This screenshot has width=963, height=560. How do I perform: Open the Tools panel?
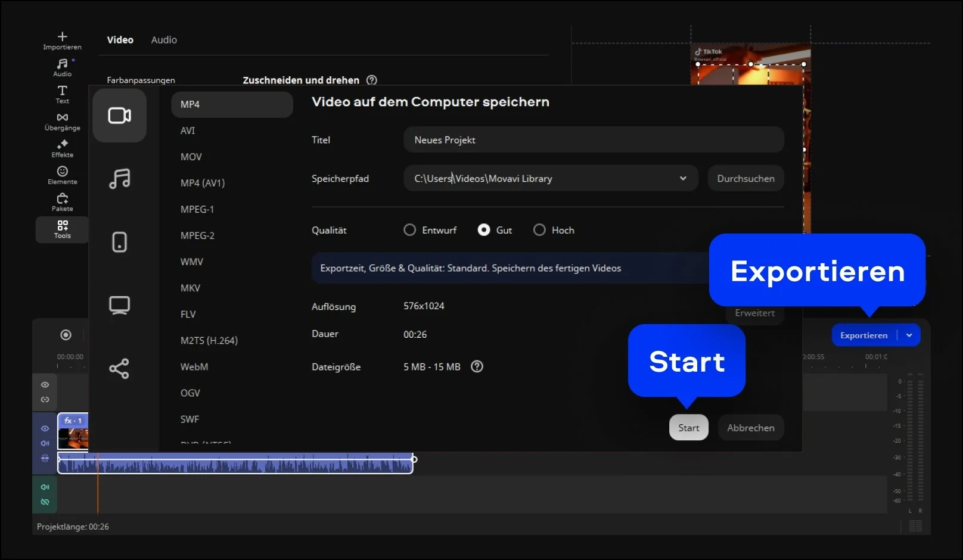[x=62, y=229]
